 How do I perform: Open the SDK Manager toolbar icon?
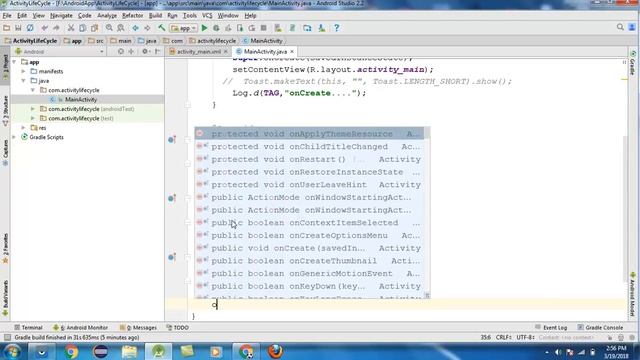pos(322,28)
